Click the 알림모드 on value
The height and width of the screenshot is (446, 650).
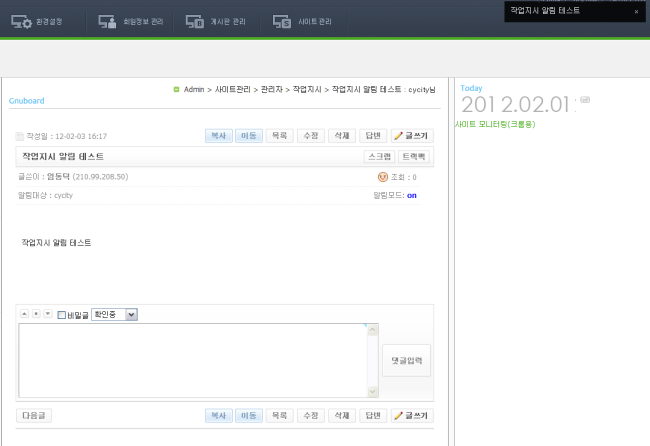coord(412,196)
